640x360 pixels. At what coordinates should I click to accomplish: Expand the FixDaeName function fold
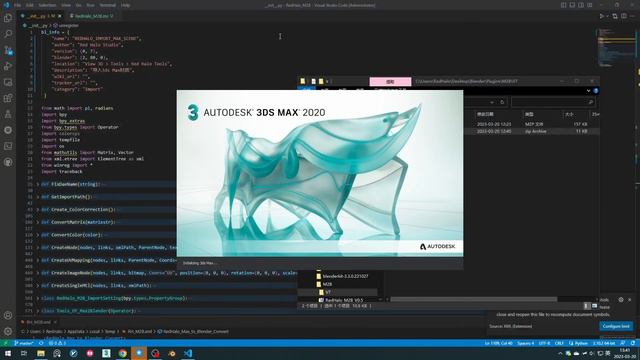tap(38, 184)
